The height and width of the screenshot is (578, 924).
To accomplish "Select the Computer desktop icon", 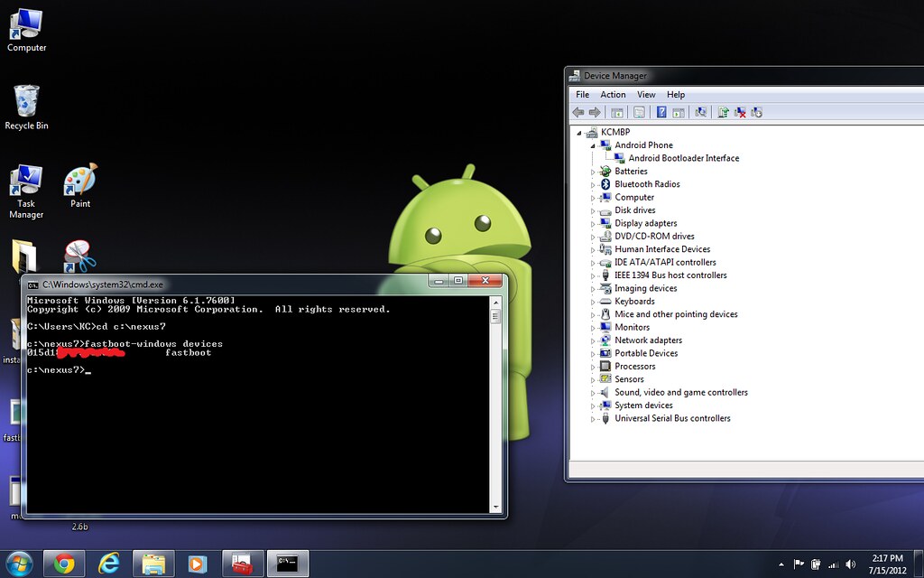I will click(x=26, y=30).
